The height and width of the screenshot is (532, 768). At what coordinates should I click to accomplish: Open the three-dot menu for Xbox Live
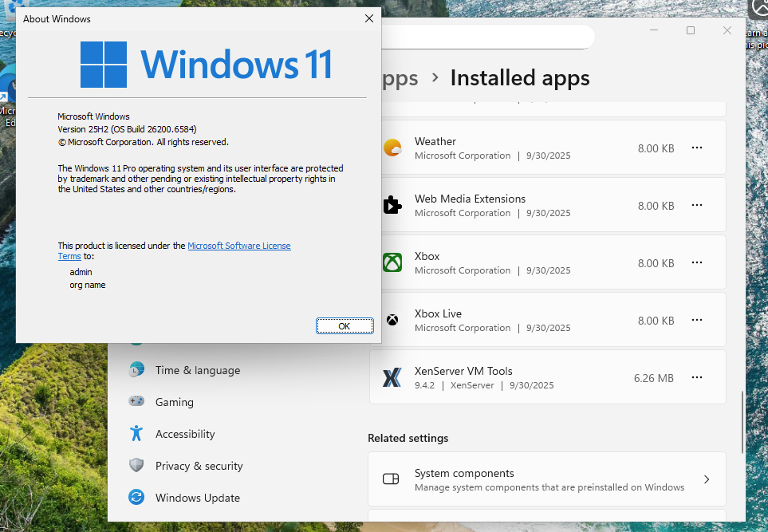pyautogui.click(x=697, y=321)
